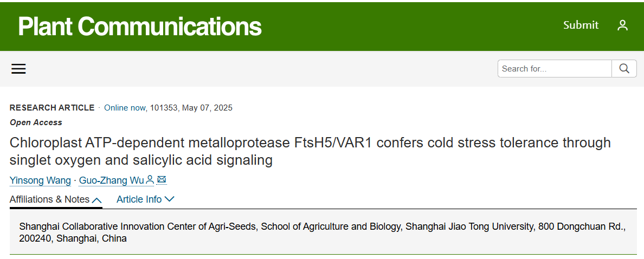This screenshot has width=644, height=259.
Task: Click the RESEARCH ARTICLE label
Action: (x=52, y=108)
